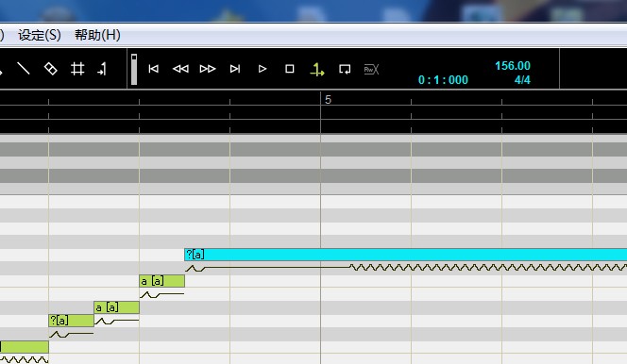Jump to end of song

click(235, 69)
